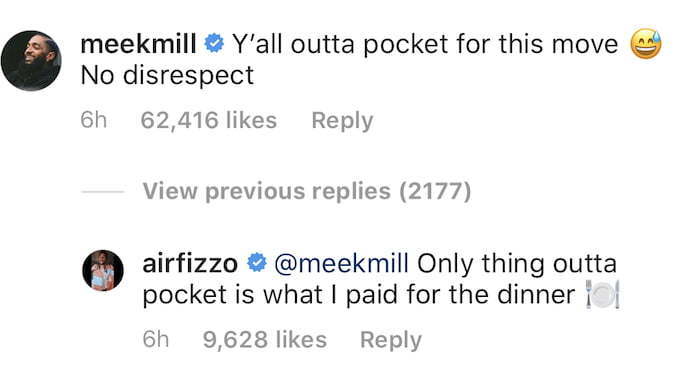Image resolution: width=700 pixels, height=389 pixels.
Task: Click the plate and cutlery emoji
Action: point(603,294)
